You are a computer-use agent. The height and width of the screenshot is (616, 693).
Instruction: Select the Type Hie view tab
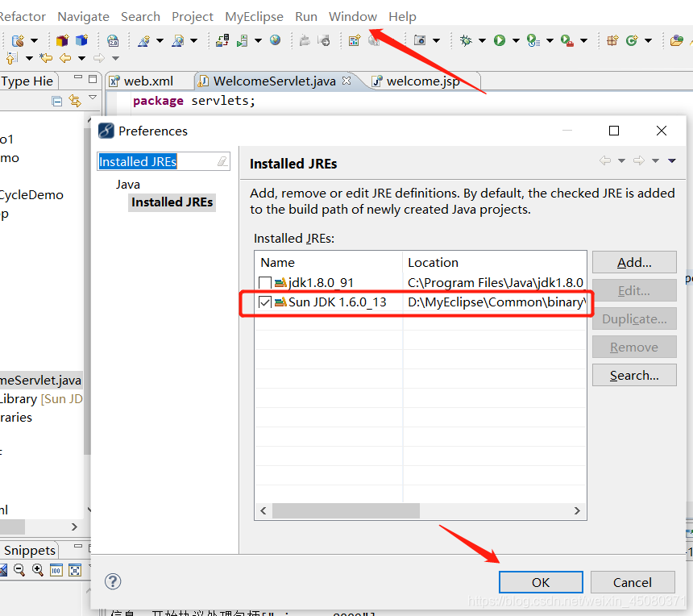[27, 81]
